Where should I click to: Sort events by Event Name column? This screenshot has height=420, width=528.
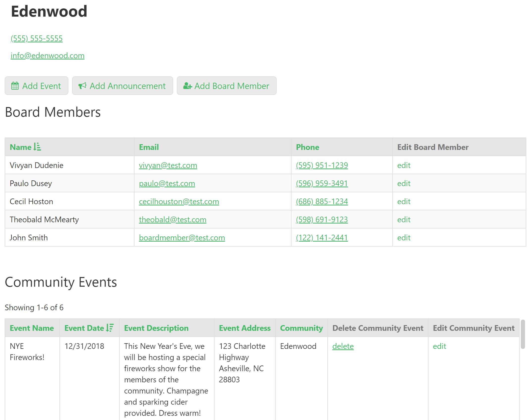[32, 328]
